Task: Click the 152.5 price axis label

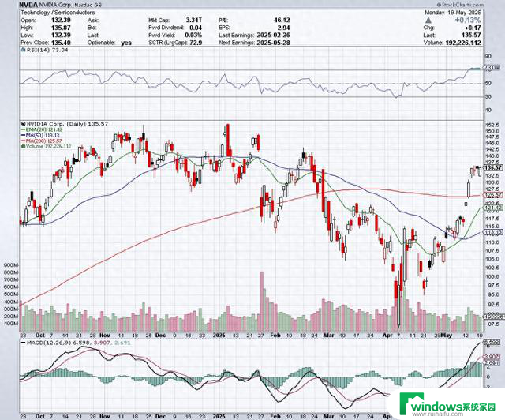Action: [492, 125]
